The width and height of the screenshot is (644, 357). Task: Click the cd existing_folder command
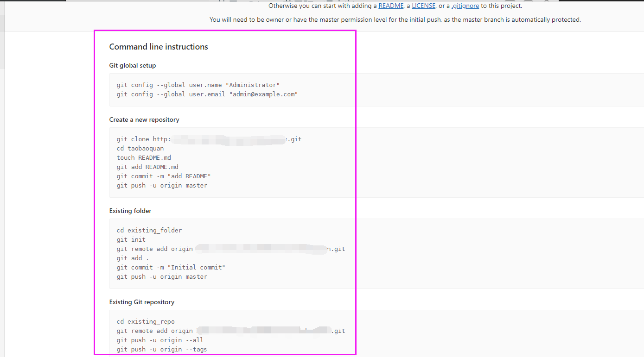click(x=149, y=230)
